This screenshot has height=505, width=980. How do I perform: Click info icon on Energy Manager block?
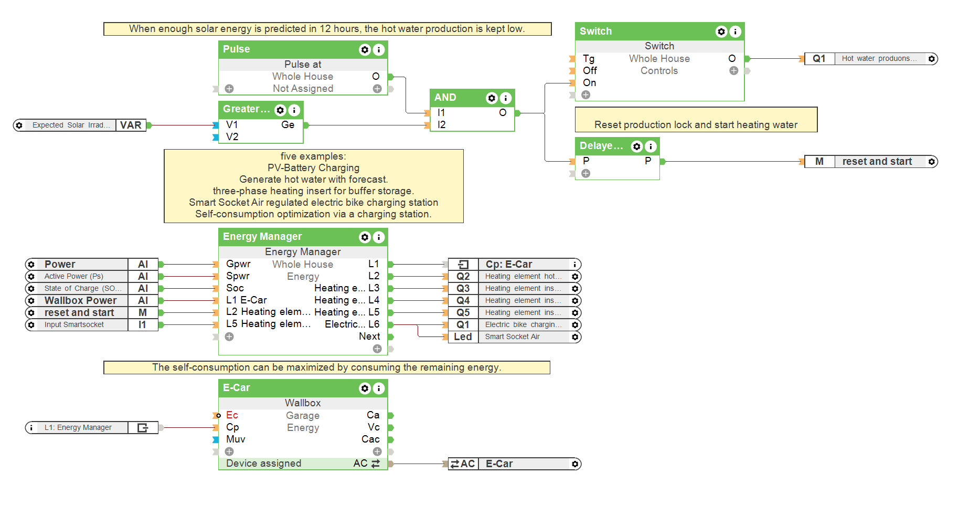[378, 237]
